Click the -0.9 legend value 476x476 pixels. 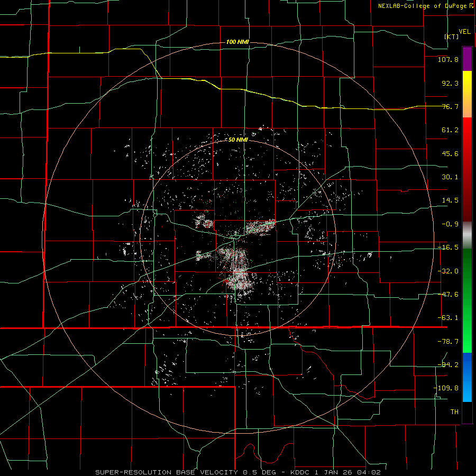pos(450,224)
